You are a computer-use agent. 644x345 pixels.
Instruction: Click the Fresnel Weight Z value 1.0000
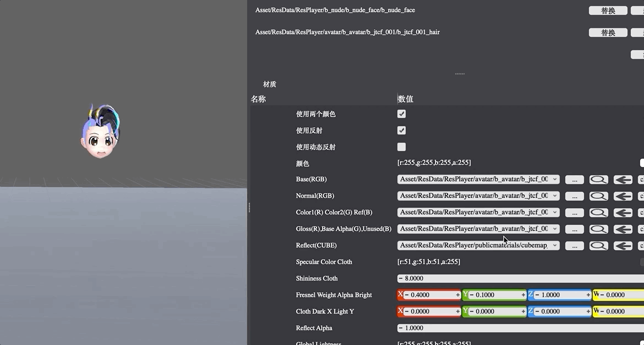[x=550, y=295]
